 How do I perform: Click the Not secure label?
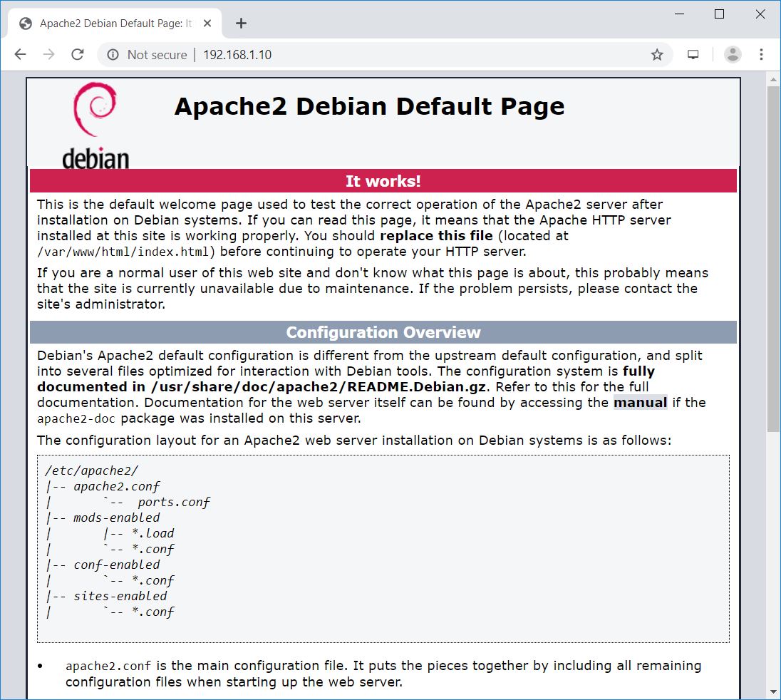(x=157, y=55)
